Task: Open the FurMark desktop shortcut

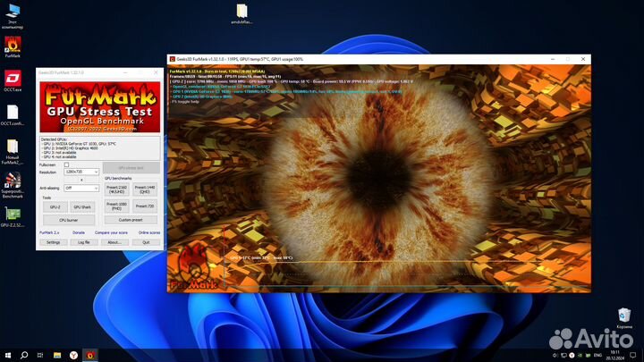Action: click(x=13, y=45)
